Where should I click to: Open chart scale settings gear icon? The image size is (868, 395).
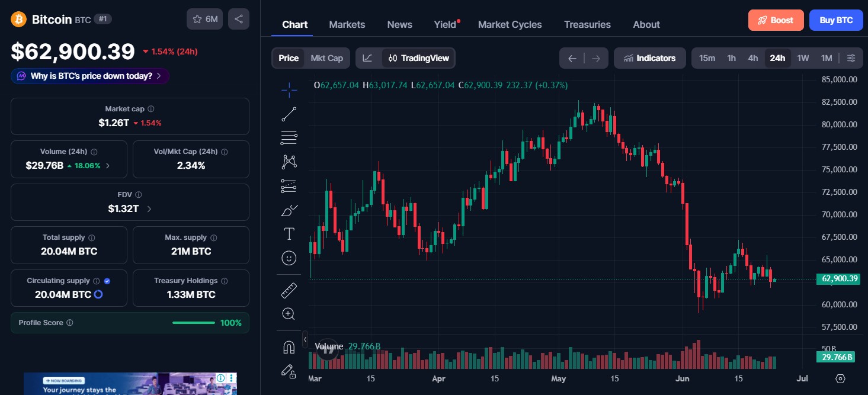click(840, 378)
